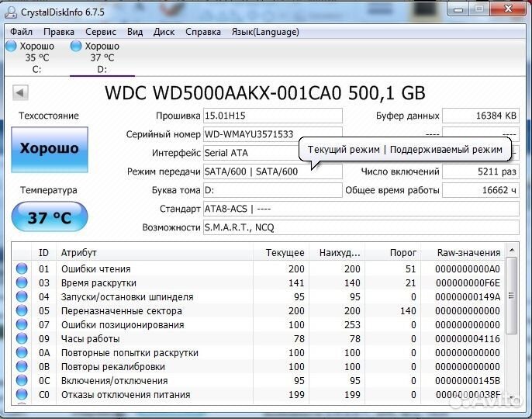This screenshot has width=532, height=419.
Task: Sort by the Наихуд... column header
Action: (x=337, y=253)
